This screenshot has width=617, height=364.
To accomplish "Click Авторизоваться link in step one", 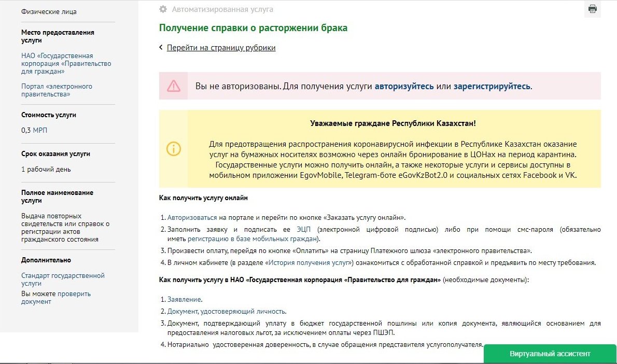I will coord(192,217).
